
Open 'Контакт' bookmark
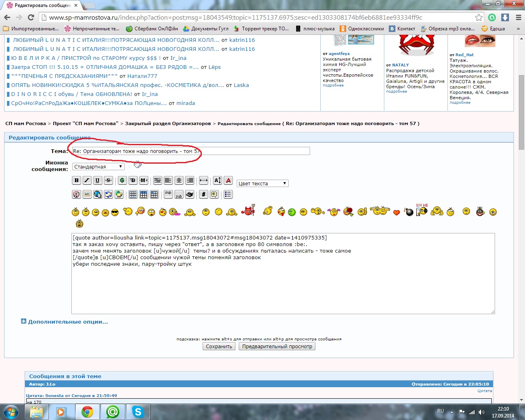[x=402, y=29]
